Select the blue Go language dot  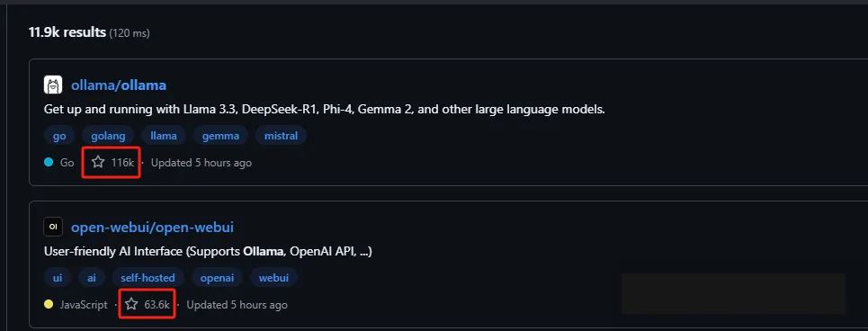(x=49, y=163)
